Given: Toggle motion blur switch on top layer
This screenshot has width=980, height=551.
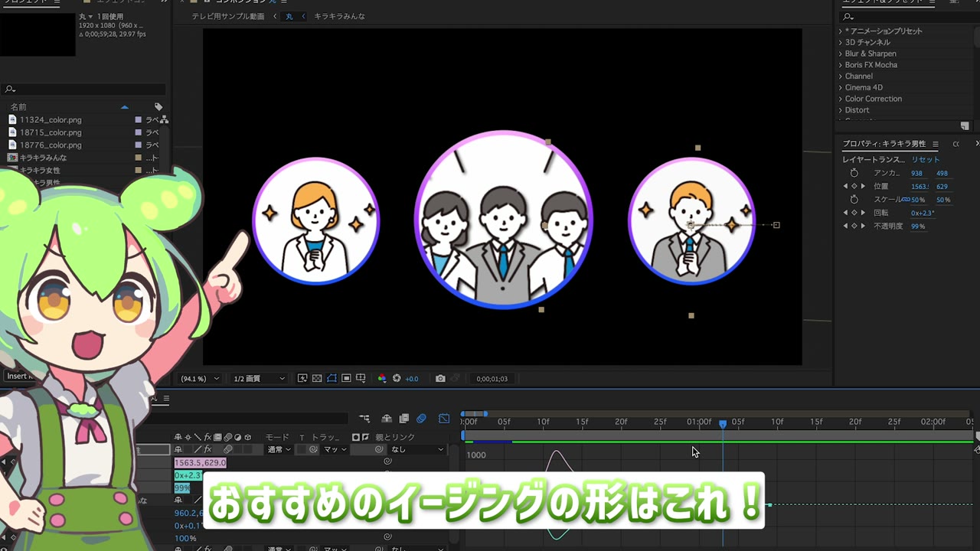Looking at the screenshot, I should click(x=228, y=449).
